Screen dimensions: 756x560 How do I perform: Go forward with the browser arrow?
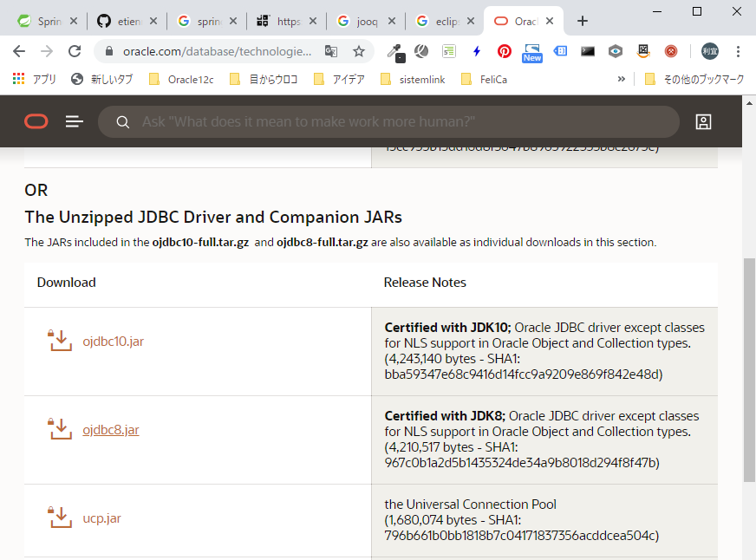47,51
